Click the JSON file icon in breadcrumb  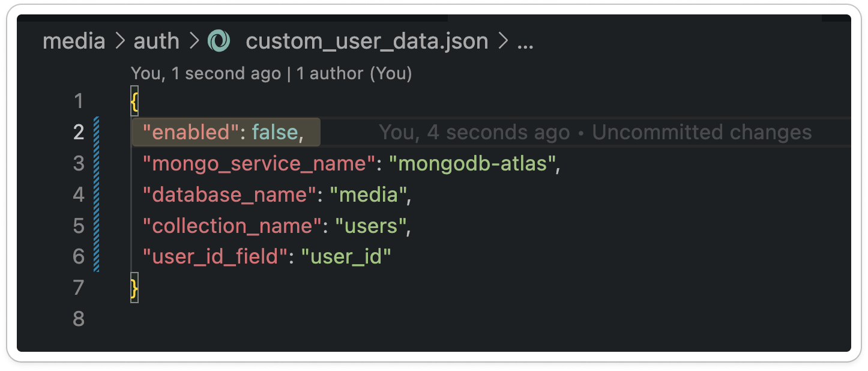pyautogui.click(x=219, y=41)
